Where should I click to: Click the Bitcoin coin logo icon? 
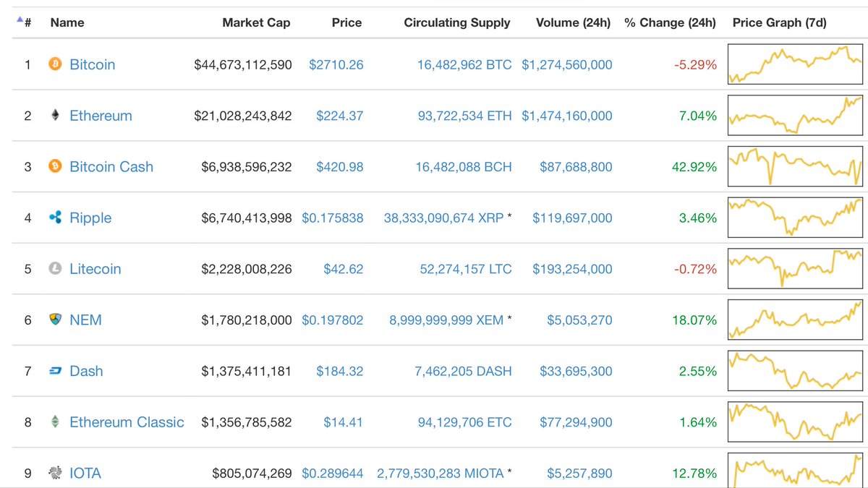pyautogui.click(x=55, y=64)
